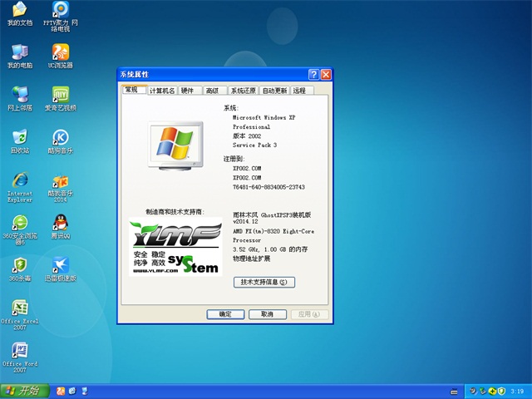
Task: Select the 回收站 recycle bin icon
Action: tap(19, 138)
